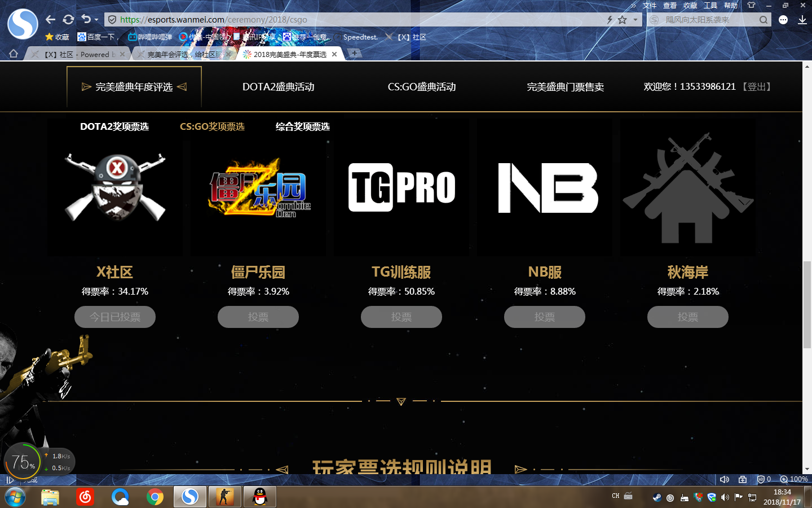Launch CS:GO from the taskbar
Image resolution: width=812 pixels, height=508 pixels.
224,497
